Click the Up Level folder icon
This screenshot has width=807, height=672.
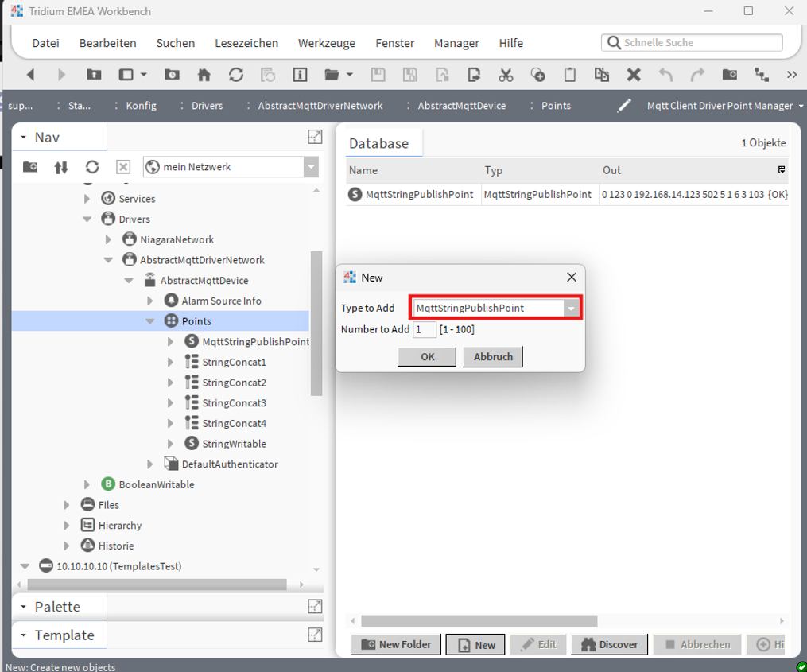(x=94, y=75)
